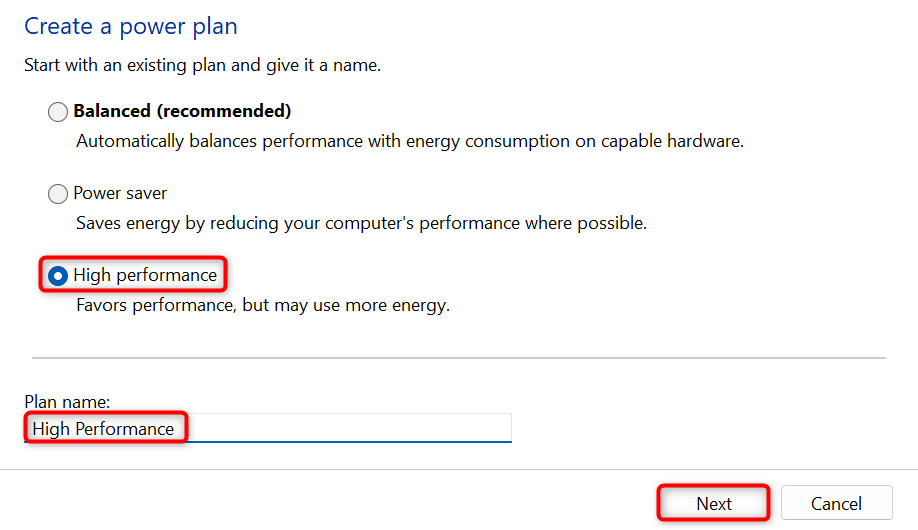The width and height of the screenshot is (918, 530).
Task: Select the Power saver radio button
Action: (58, 194)
